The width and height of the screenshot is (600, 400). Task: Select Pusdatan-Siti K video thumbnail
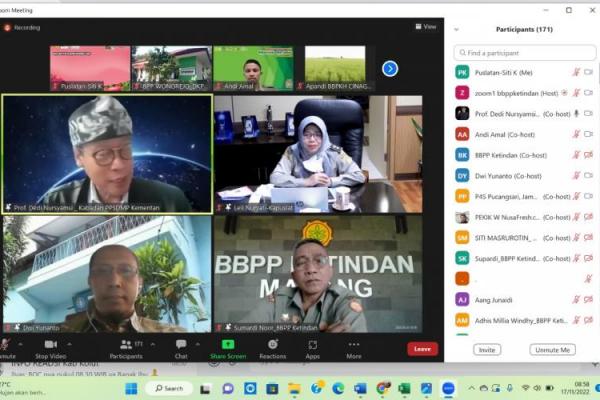(x=90, y=69)
